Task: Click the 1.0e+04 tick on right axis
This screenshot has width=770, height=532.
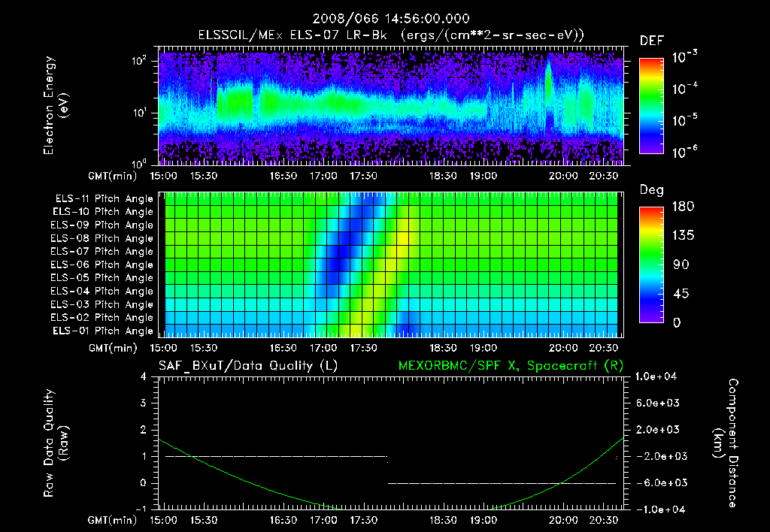Action: coord(656,376)
